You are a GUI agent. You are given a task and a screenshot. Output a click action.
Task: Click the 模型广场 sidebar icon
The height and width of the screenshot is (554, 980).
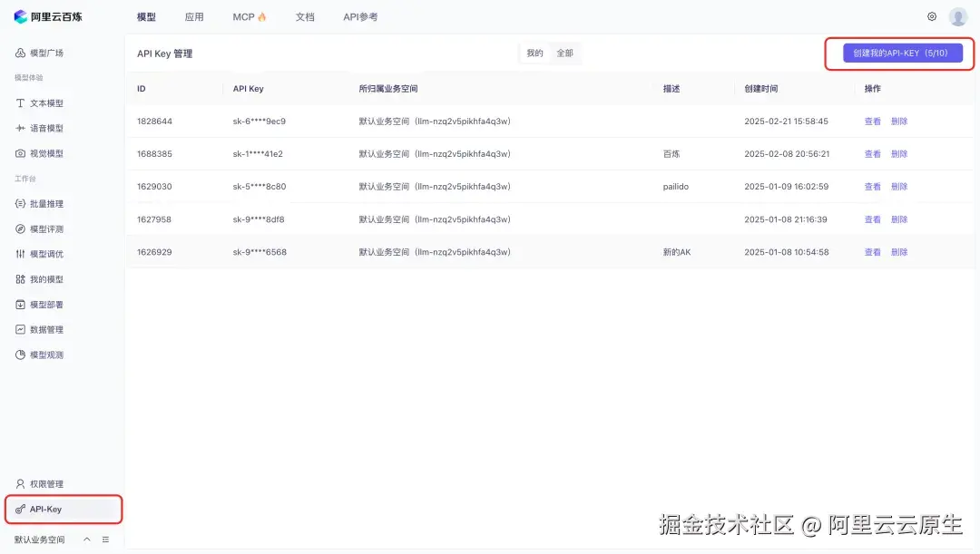point(20,53)
